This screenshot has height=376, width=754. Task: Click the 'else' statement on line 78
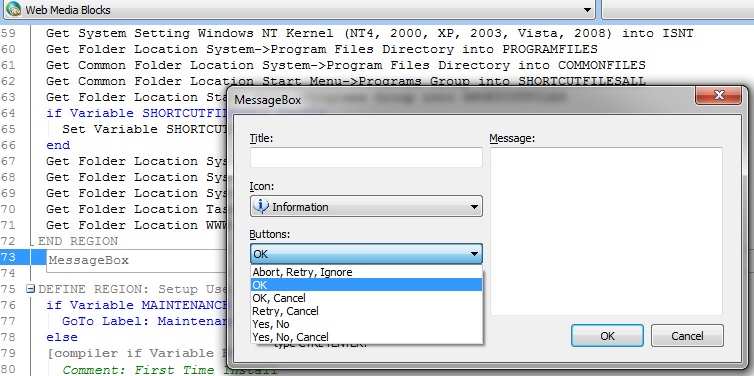point(62,337)
